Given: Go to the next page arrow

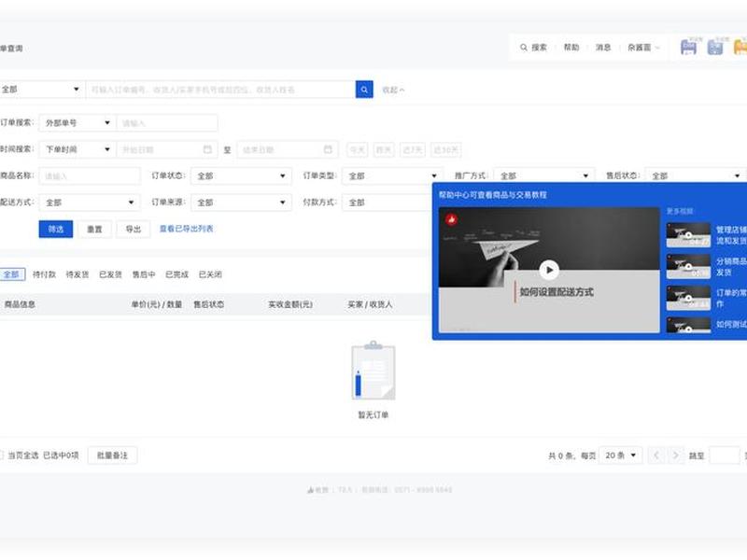Looking at the screenshot, I should tap(675, 455).
